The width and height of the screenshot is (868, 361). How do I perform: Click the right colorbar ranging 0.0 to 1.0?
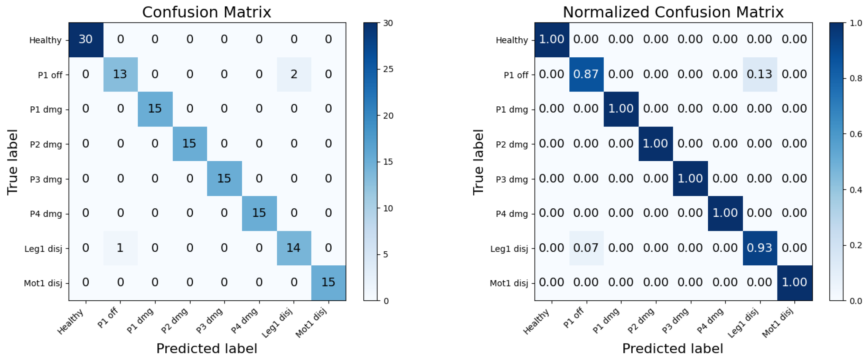coord(836,161)
